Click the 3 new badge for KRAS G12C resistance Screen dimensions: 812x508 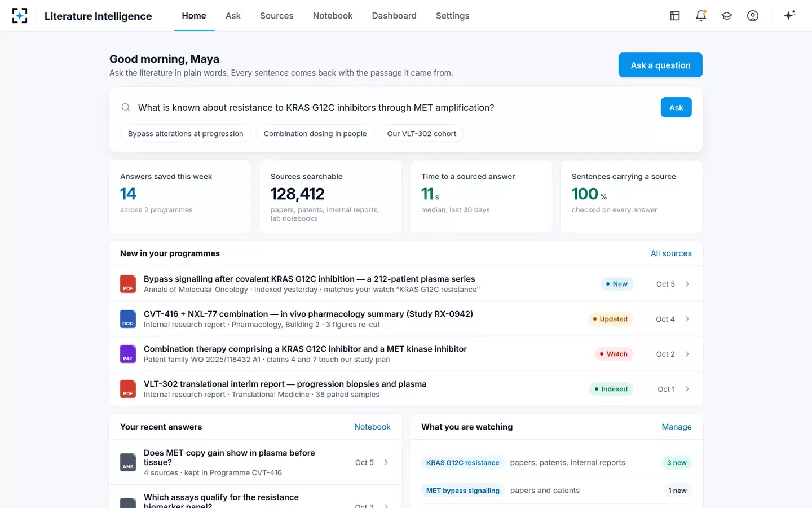pyautogui.click(x=677, y=463)
